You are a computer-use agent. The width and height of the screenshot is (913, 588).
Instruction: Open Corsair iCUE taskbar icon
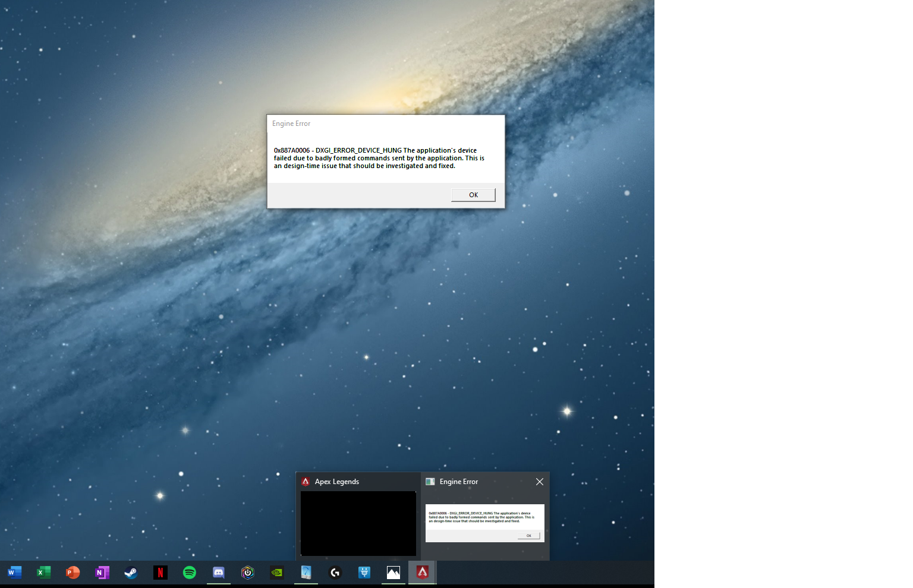247,573
